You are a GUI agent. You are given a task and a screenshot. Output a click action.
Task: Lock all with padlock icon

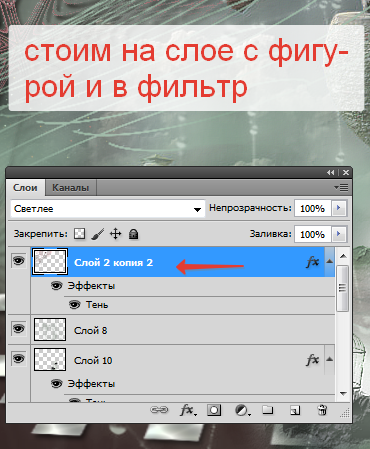(133, 234)
